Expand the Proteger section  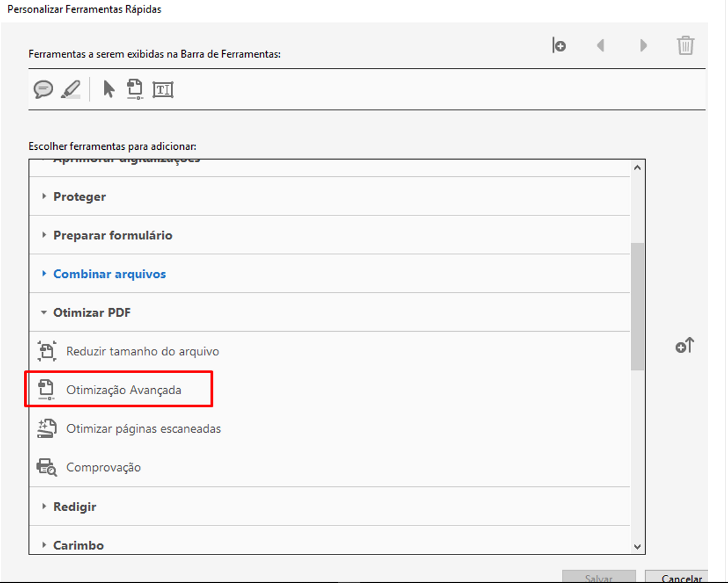[79, 197]
